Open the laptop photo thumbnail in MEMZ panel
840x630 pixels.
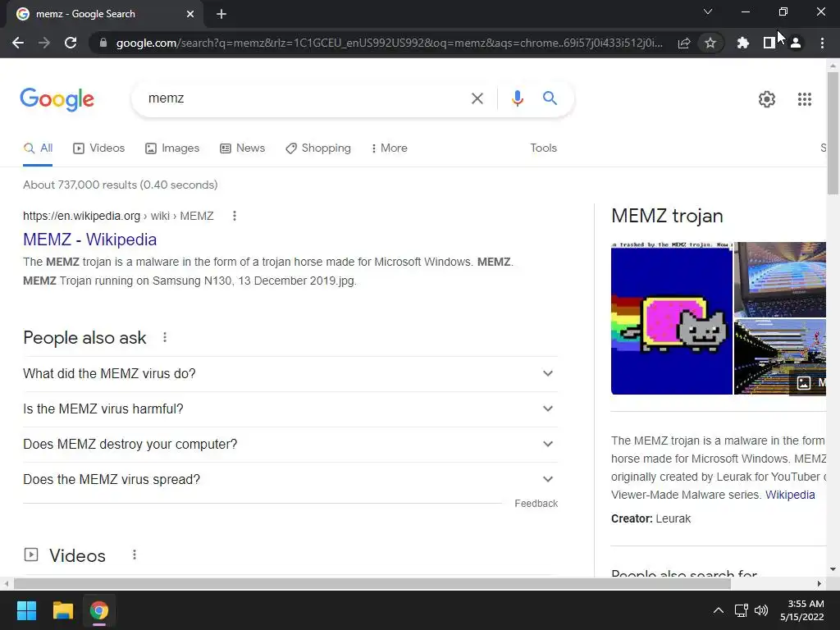click(779, 279)
